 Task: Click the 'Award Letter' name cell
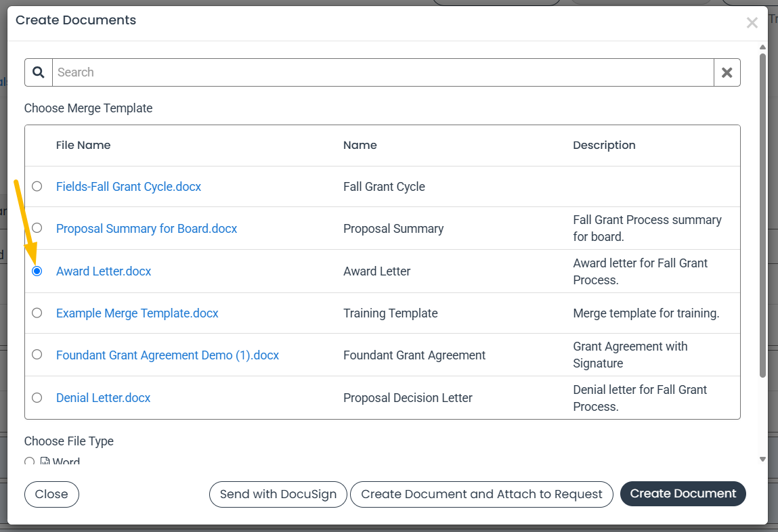376,271
